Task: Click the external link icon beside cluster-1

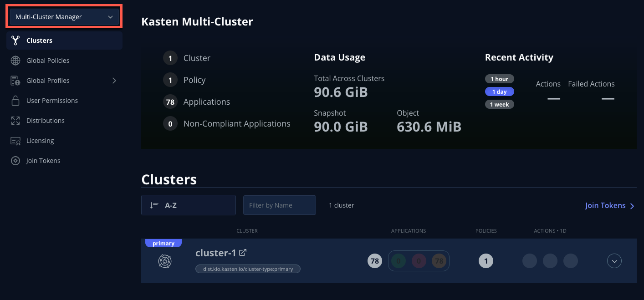Action: click(x=243, y=252)
